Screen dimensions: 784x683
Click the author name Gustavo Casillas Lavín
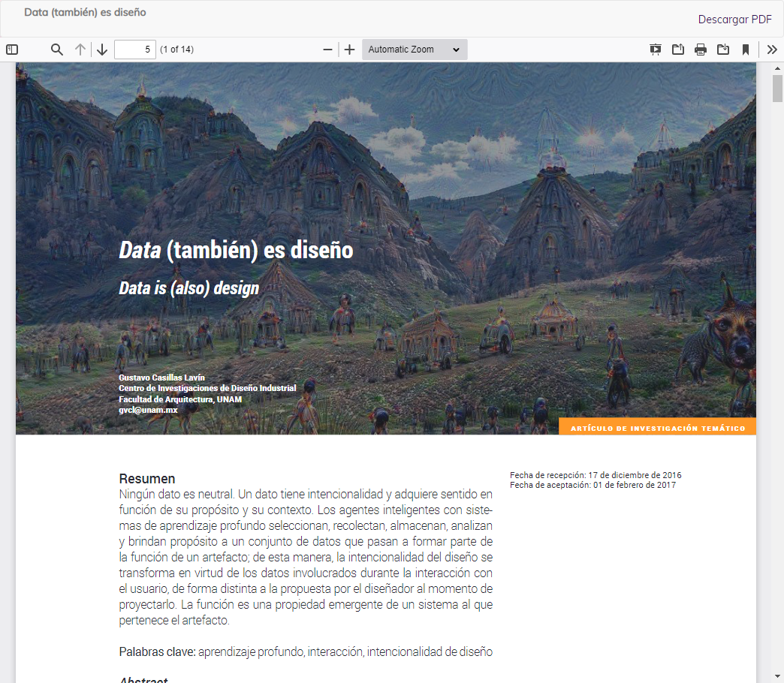[161, 378]
